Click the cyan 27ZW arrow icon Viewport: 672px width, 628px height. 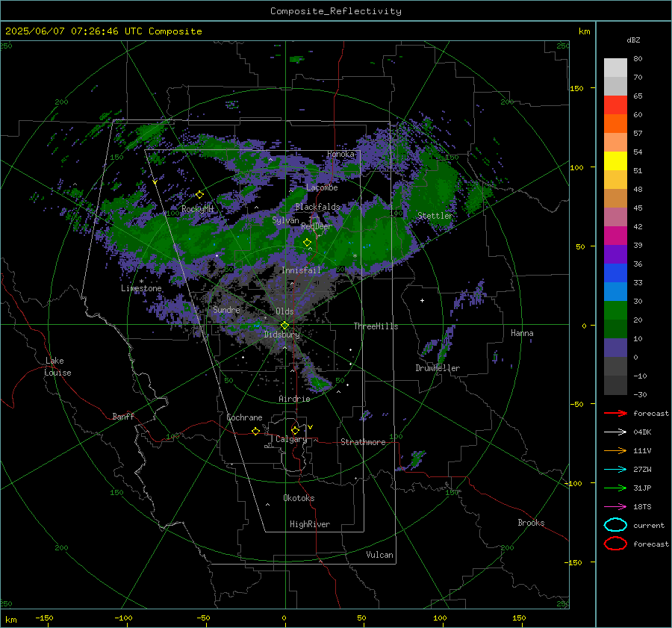[x=615, y=470]
